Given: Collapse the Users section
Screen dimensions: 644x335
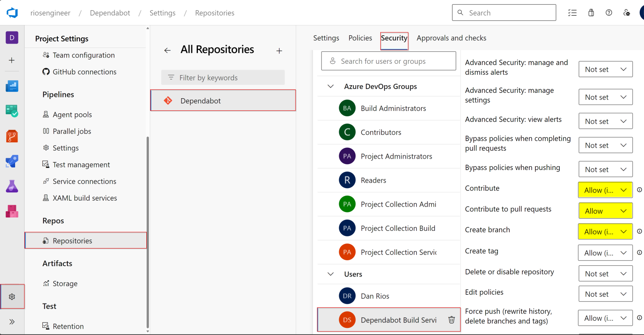Looking at the screenshot, I should coord(330,274).
